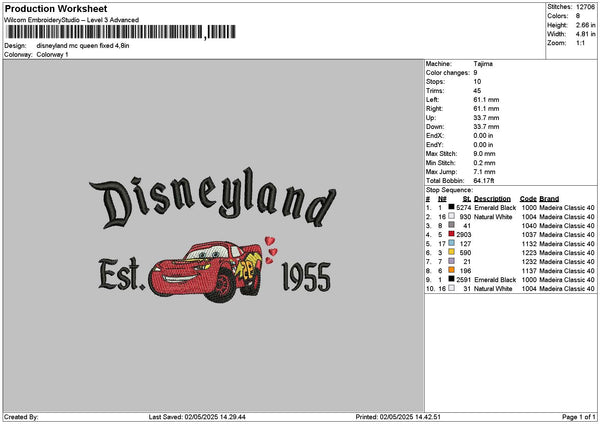The height and width of the screenshot is (424, 600).
Task: Click the embroidered Disneyland lettering in preview
Action: pyautogui.click(x=213, y=198)
